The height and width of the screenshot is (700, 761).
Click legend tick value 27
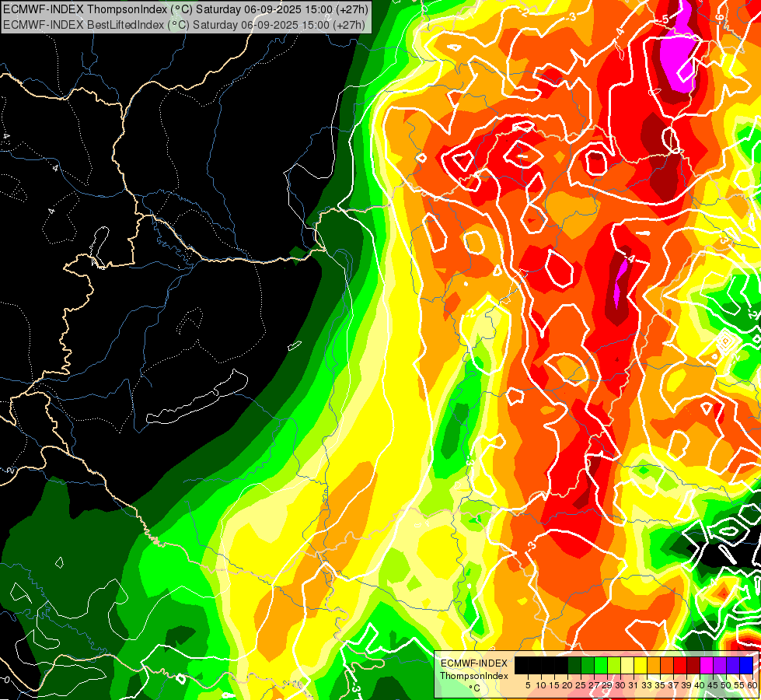pos(594,685)
